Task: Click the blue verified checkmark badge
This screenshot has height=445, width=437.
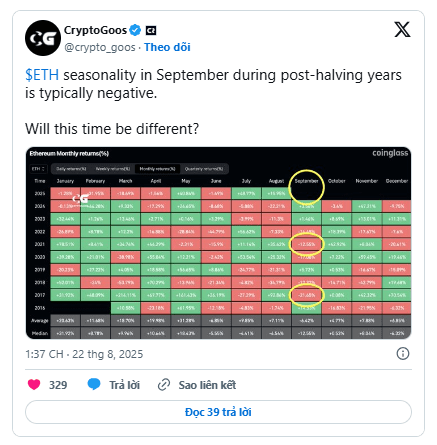Action: tap(135, 30)
